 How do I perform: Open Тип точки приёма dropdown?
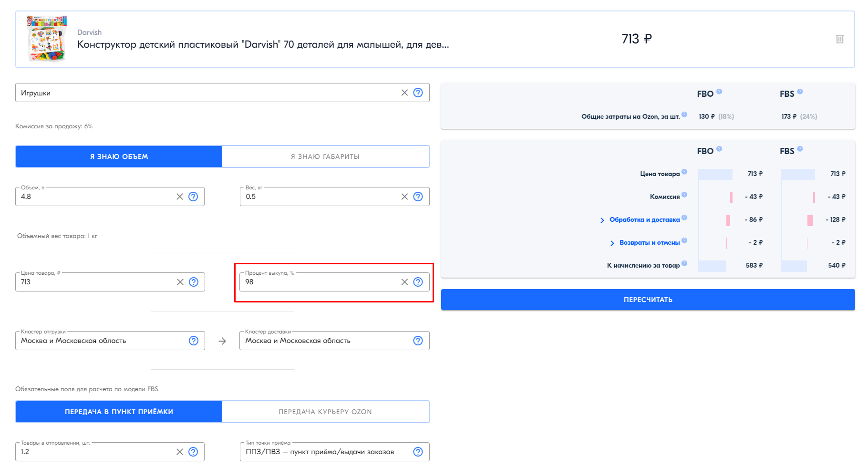pos(334,452)
